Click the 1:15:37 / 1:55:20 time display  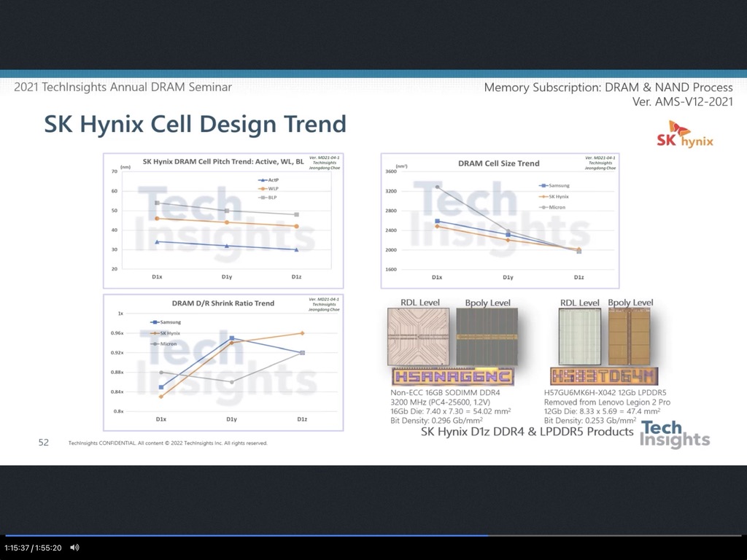coord(33,548)
